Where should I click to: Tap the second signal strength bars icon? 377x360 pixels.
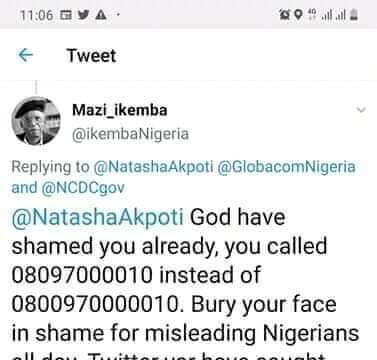[x=341, y=15]
